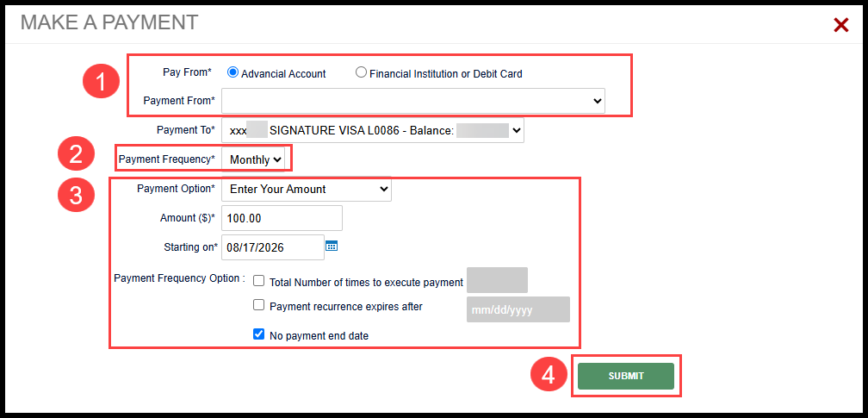Click the red step 4 marker
This screenshot has height=418, width=868.
(549, 375)
